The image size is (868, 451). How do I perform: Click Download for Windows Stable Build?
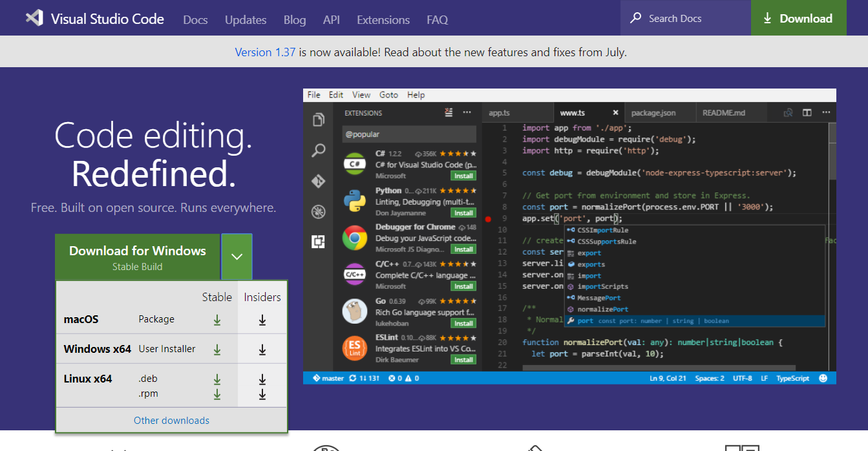[138, 257]
